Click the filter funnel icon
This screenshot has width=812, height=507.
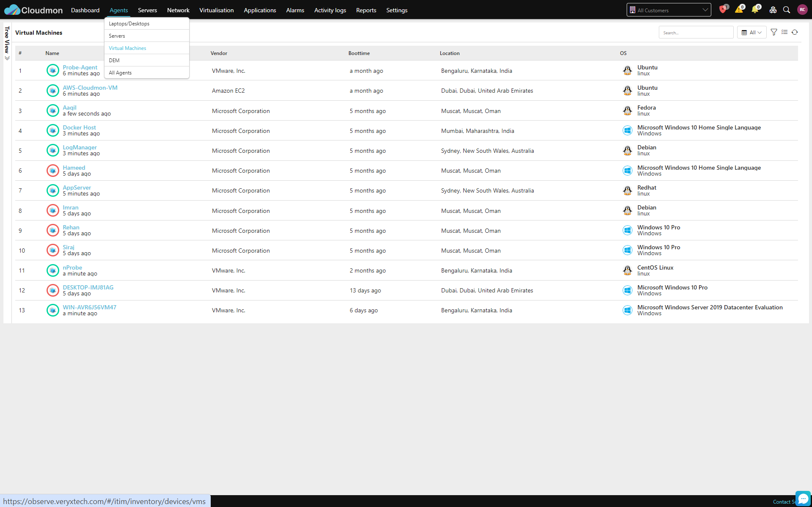[774, 32]
